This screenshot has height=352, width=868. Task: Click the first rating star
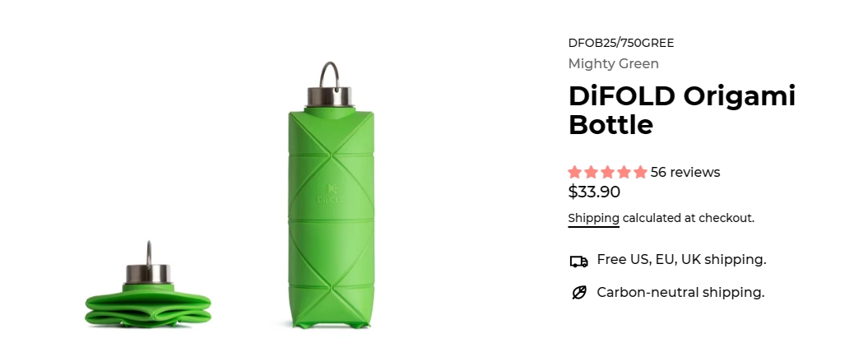click(575, 172)
